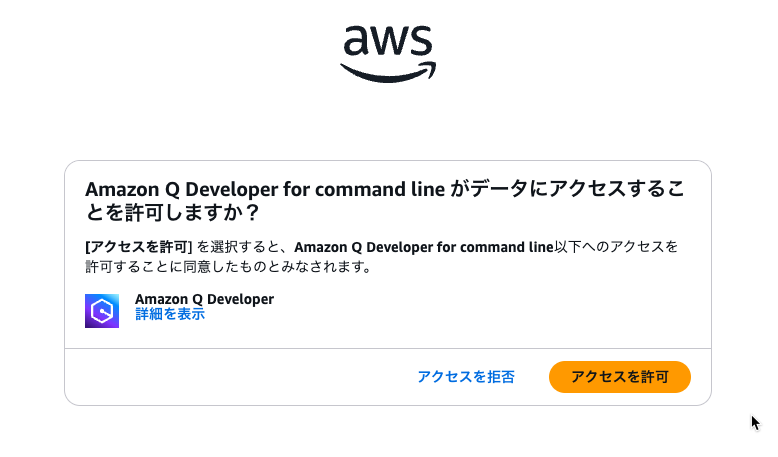Screen dimensions: 778x457
Task: Click the sentence 許可することに同意したものとみなされます。
Action: 229,267
